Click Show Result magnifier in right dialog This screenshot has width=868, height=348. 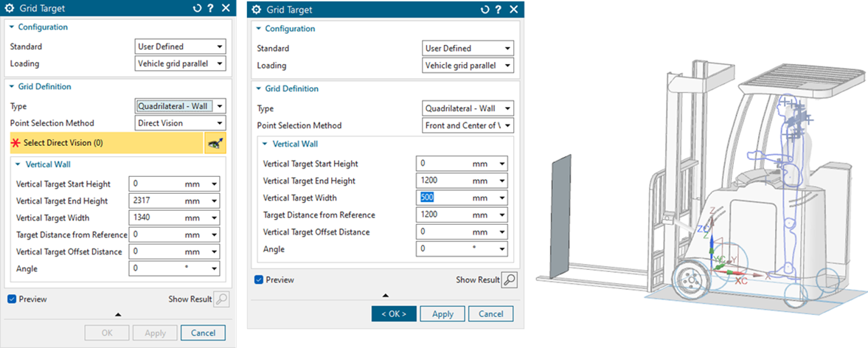(x=509, y=279)
